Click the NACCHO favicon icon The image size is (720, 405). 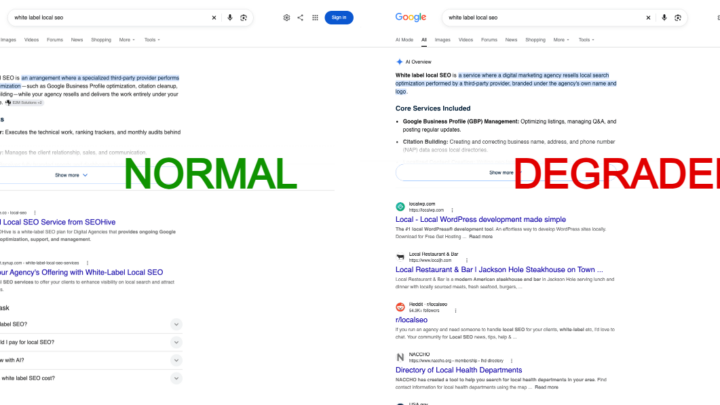pos(400,357)
